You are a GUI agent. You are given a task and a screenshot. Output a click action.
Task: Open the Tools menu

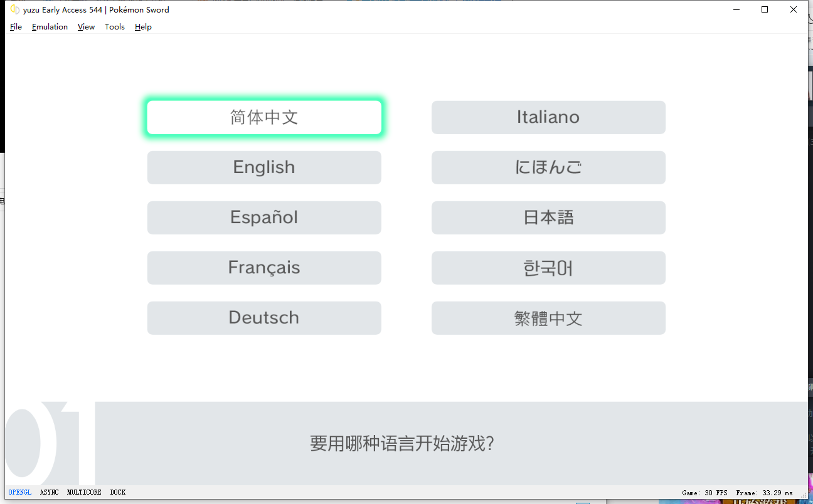pos(115,27)
